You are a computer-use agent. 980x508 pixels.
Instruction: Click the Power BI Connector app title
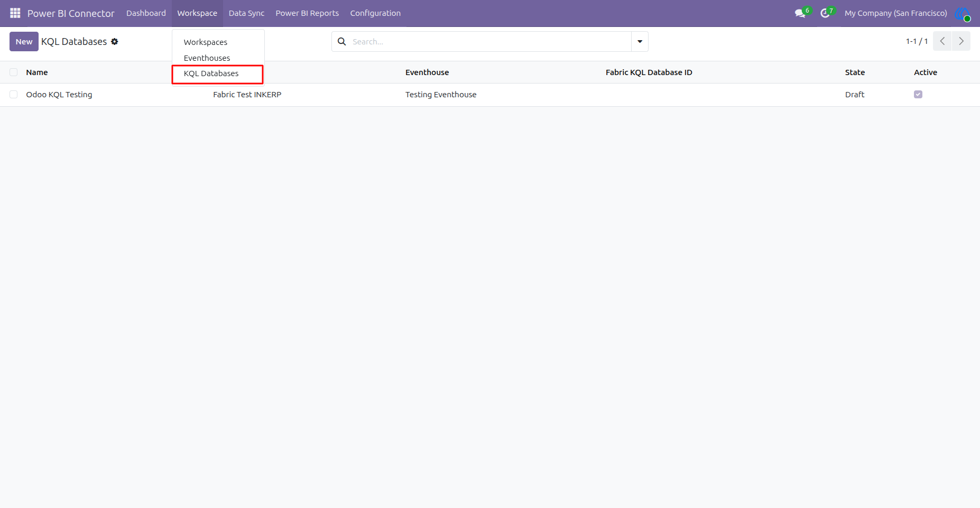click(71, 13)
